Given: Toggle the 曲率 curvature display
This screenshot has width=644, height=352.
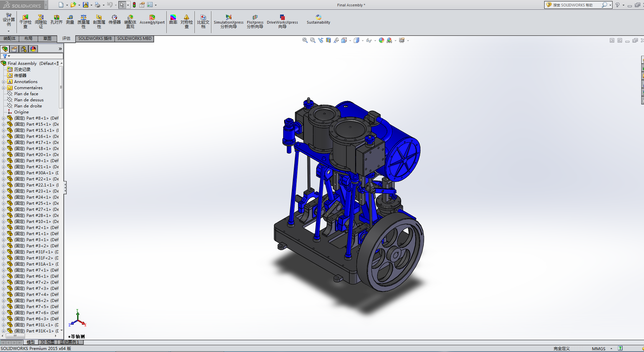Looking at the screenshot, I should [173, 20].
